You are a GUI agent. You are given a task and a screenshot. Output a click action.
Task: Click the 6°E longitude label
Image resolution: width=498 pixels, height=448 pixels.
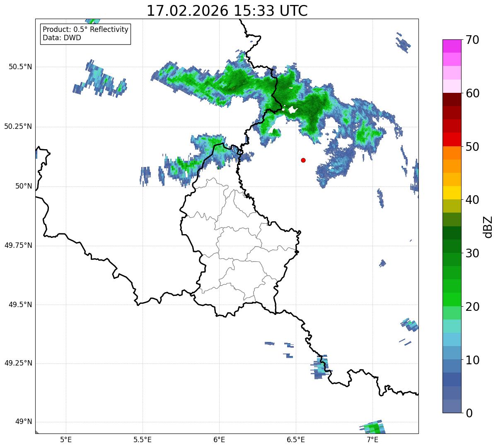coord(219,439)
